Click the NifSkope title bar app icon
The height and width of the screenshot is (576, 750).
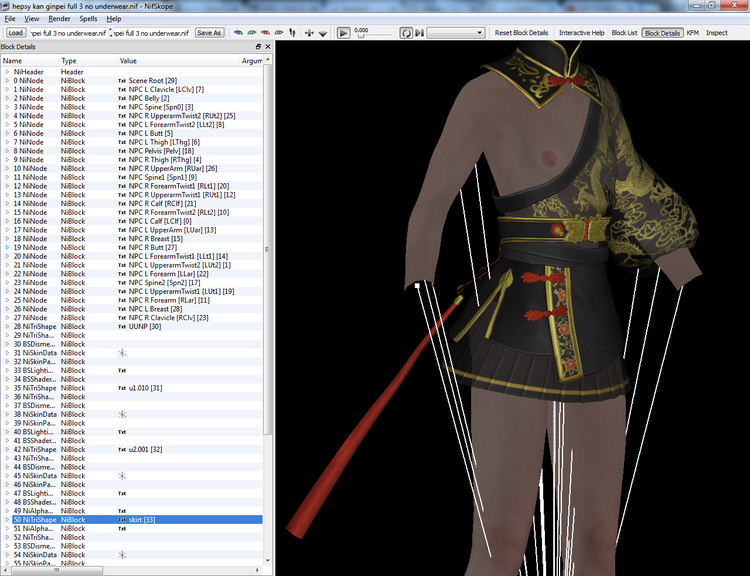pos(5,6)
